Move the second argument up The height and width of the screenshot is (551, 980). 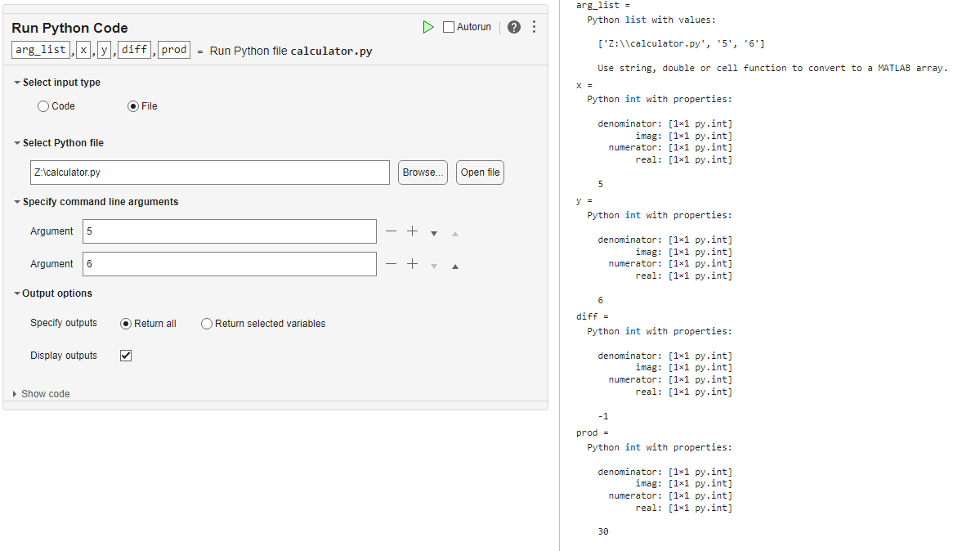pos(455,266)
